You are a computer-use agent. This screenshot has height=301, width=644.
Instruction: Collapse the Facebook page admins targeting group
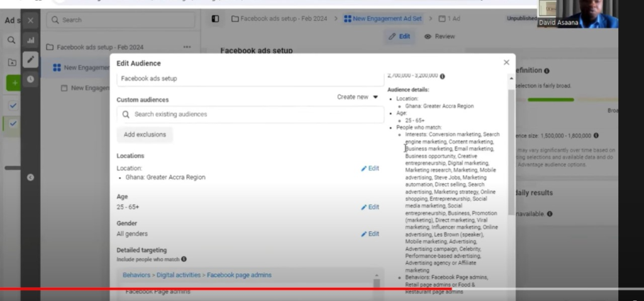(x=377, y=275)
